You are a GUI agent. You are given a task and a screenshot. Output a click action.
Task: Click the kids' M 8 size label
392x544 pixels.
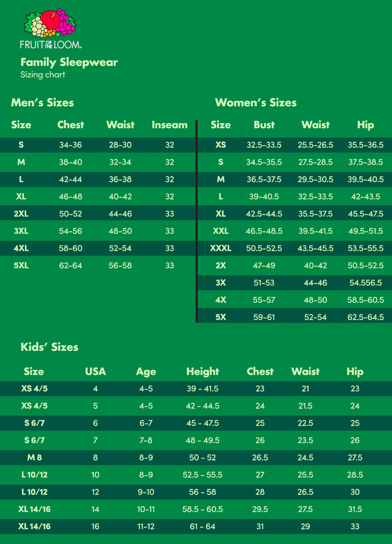(34, 458)
